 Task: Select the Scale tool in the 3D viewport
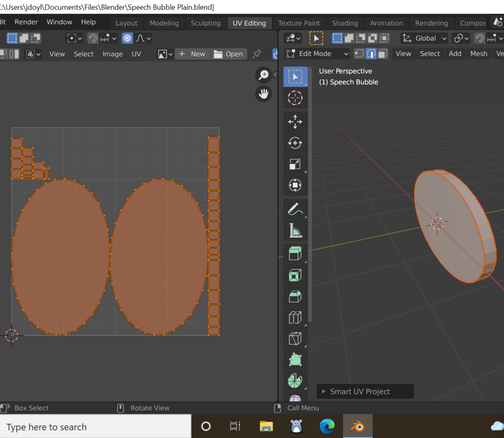tap(295, 164)
